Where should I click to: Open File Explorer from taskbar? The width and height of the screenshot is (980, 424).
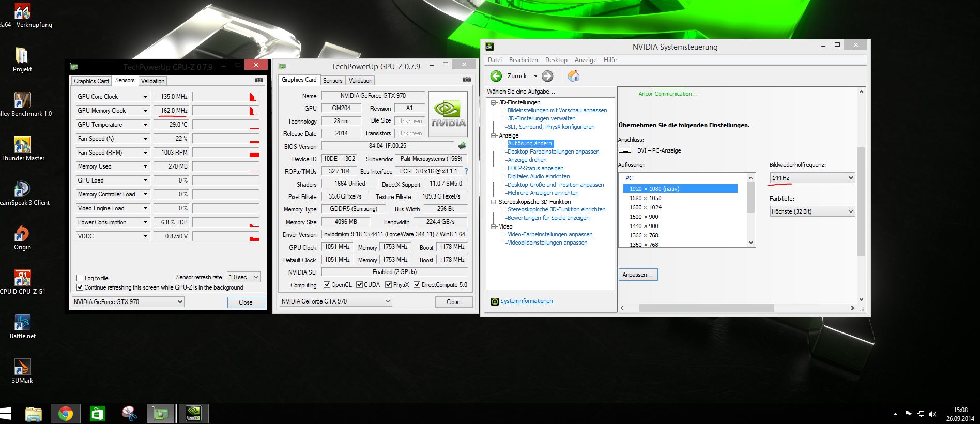click(34, 414)
